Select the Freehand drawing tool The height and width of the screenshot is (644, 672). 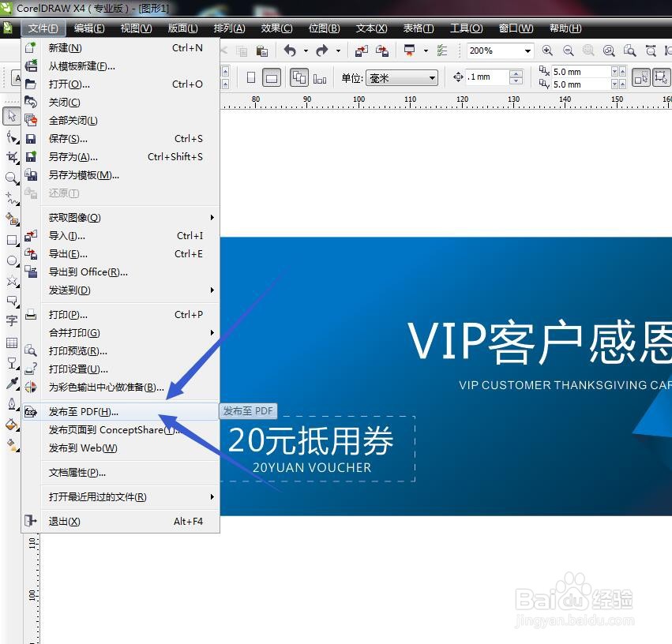coord(12,199)
